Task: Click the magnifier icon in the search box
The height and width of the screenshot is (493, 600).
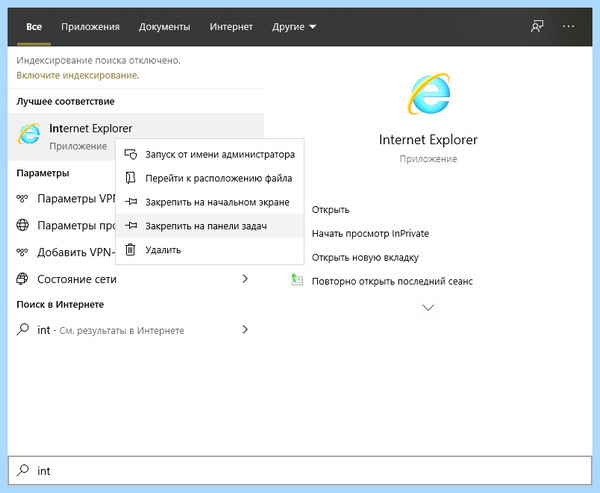Action: tap(23, 470)
